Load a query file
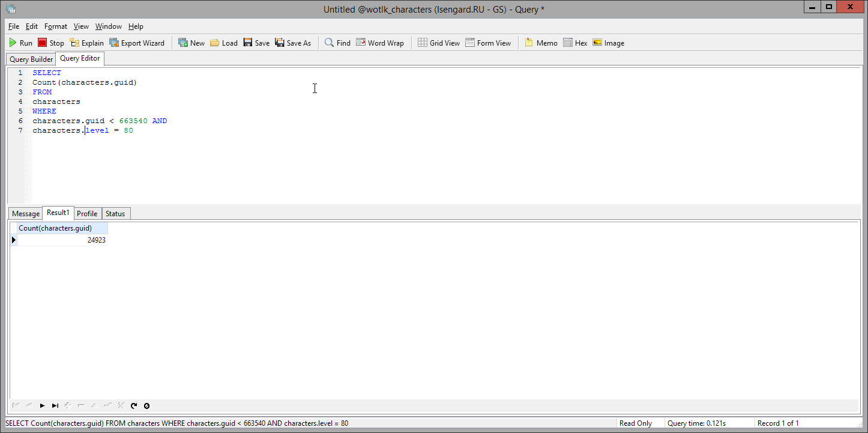The height and width of the screenshot is (433, 868). click(224, 43)
